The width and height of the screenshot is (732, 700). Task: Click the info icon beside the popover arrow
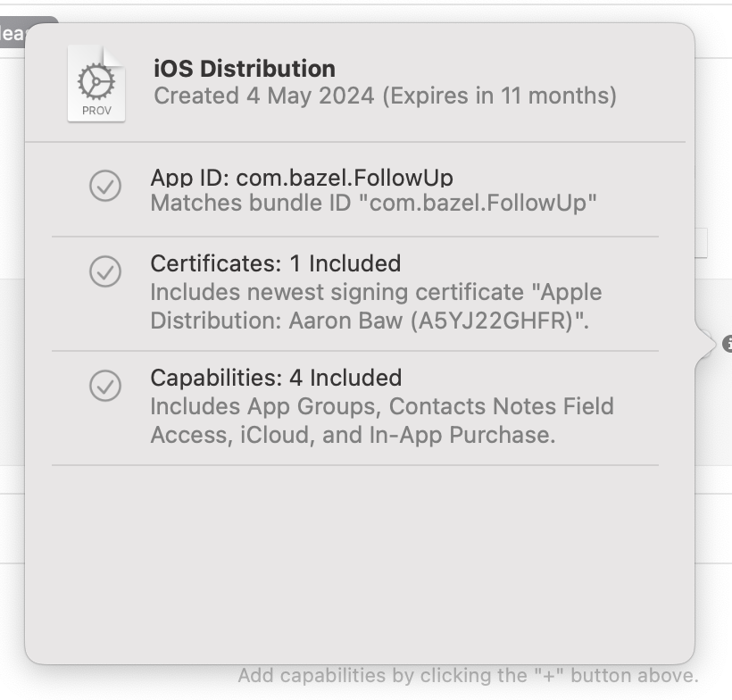[x=728, y=343]
